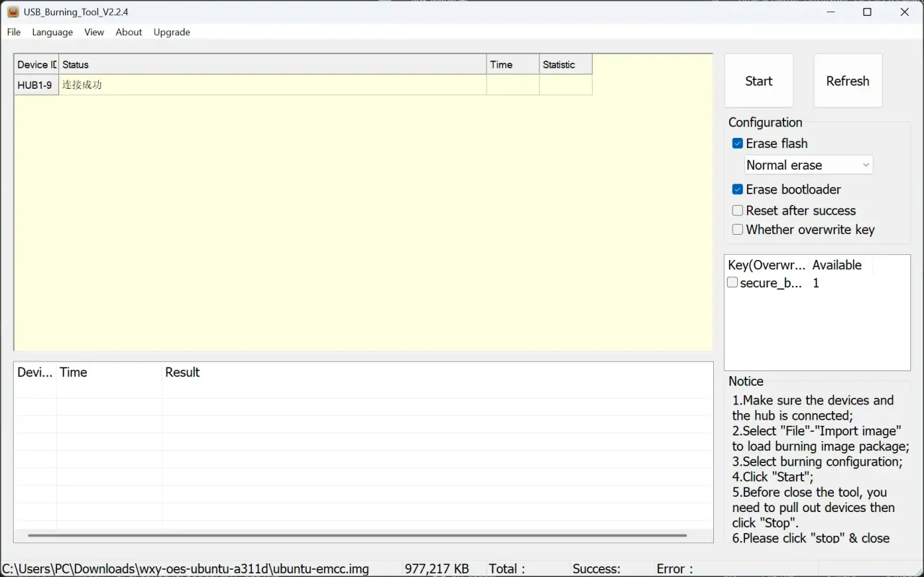The height and width of the screenshot is (577, 924).
Task: Click the Statistic column header
Action: tap(566, 64)
